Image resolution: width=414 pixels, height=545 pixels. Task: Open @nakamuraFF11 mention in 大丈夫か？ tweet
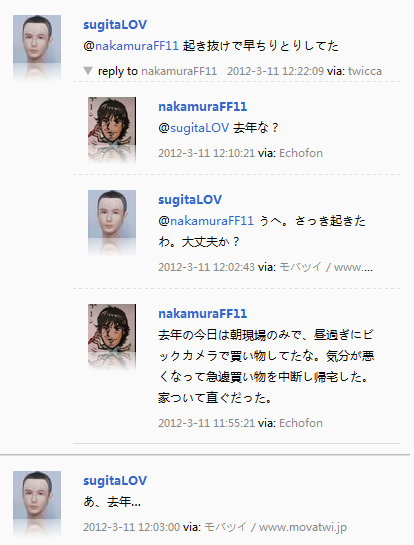206,221
